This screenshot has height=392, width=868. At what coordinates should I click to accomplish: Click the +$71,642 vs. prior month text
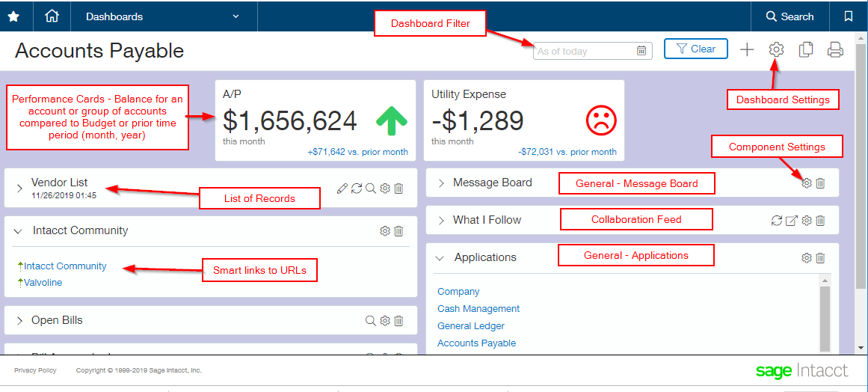click(357, 152)
